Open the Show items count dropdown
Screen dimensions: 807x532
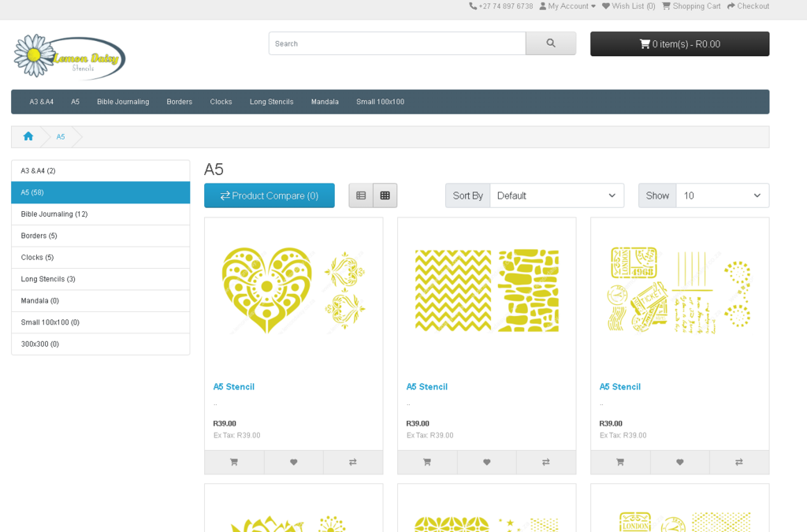click(x=721, y=195)
